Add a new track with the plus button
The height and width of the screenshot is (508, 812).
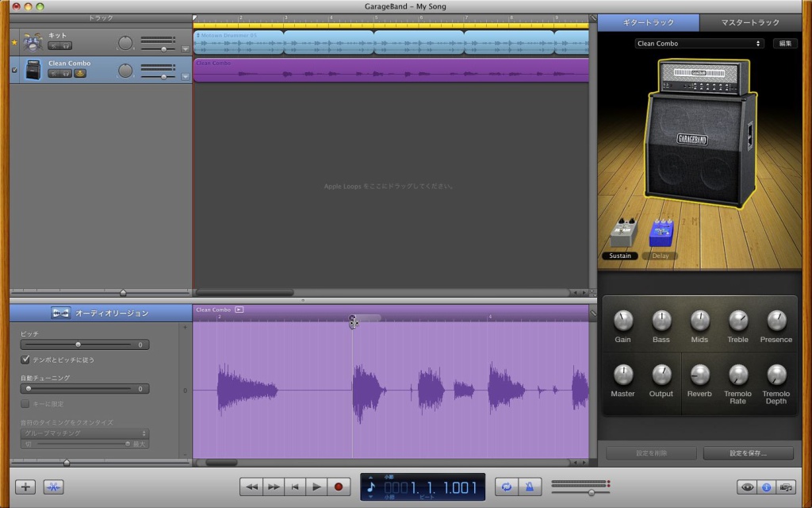click(25, 487)
